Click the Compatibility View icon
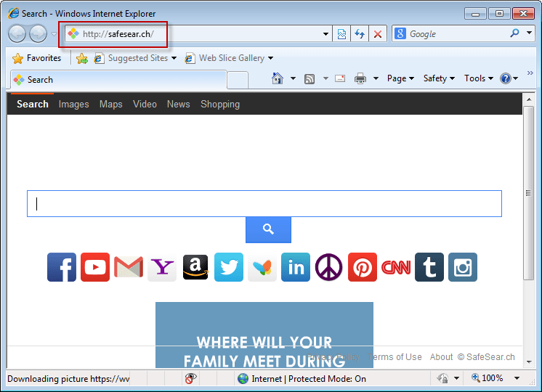Image resolution: width=542 pixels, height=392 pixels. [x=341, y=34]
